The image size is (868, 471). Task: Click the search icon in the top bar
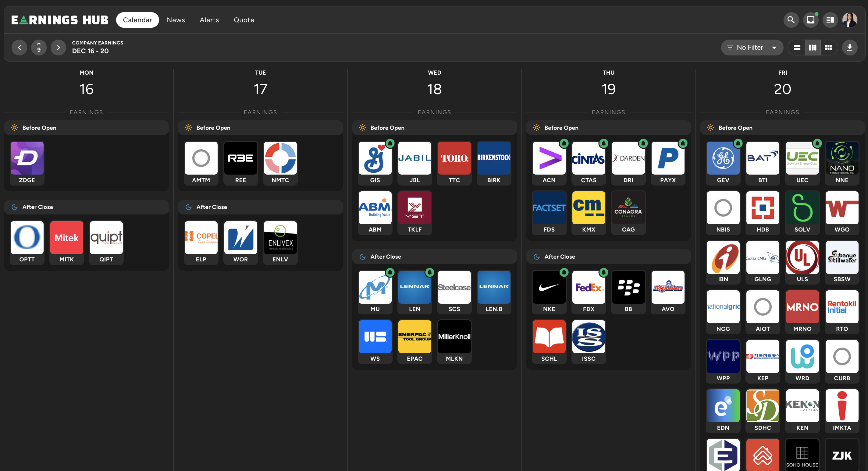(790, 20)
